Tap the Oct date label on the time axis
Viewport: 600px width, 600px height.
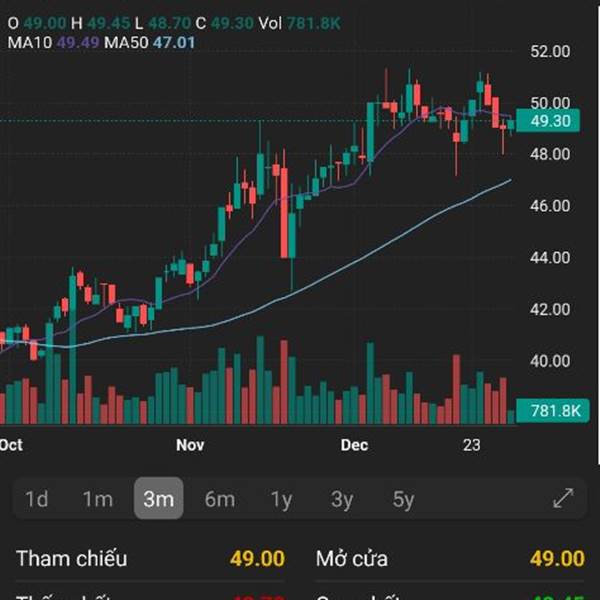tap(11, 445)
